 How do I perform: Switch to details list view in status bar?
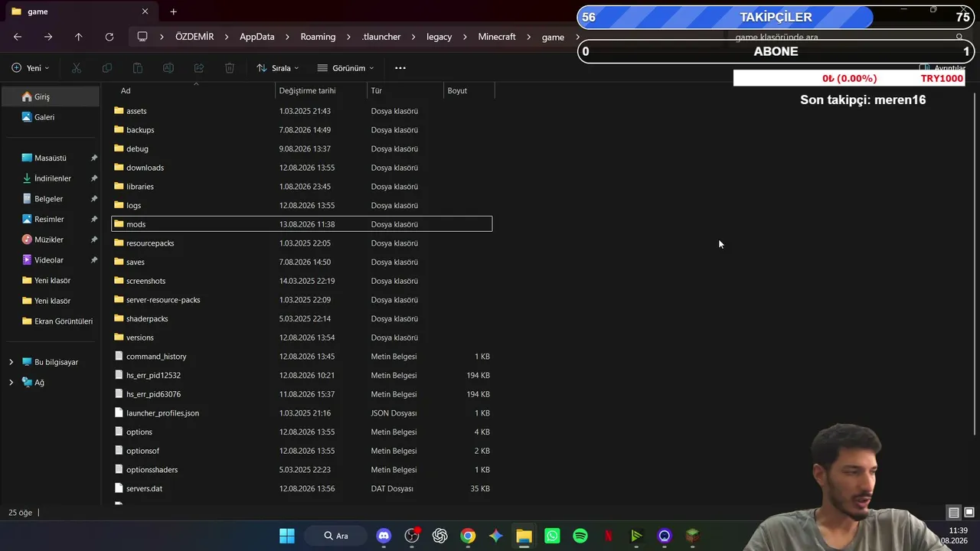(x=954, y=513)
